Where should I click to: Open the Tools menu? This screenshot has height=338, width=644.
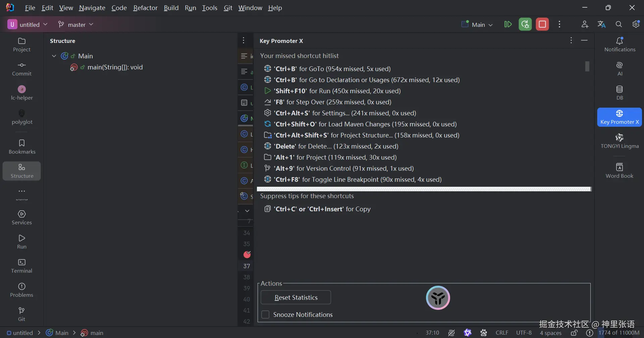click(210, 8)
